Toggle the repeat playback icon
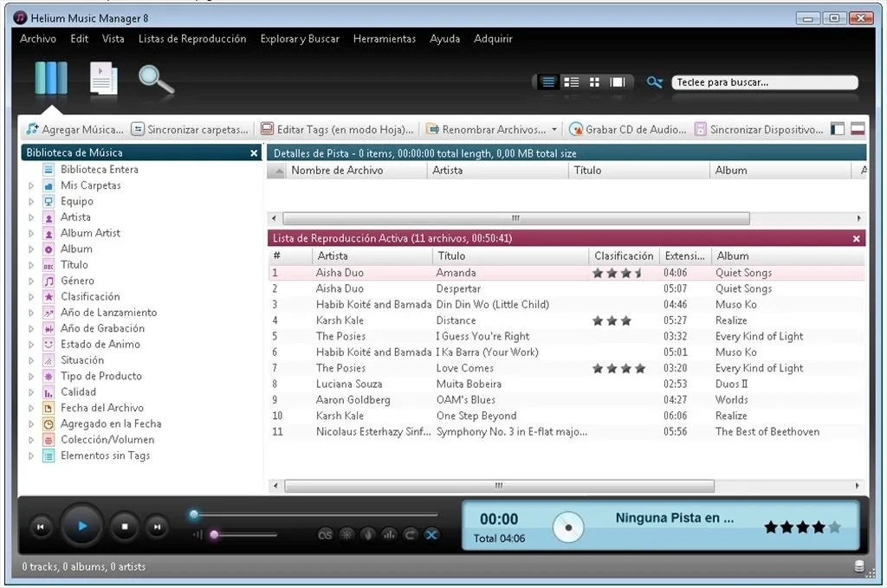Viewport: 887px width, 588px height. [410, 534]
